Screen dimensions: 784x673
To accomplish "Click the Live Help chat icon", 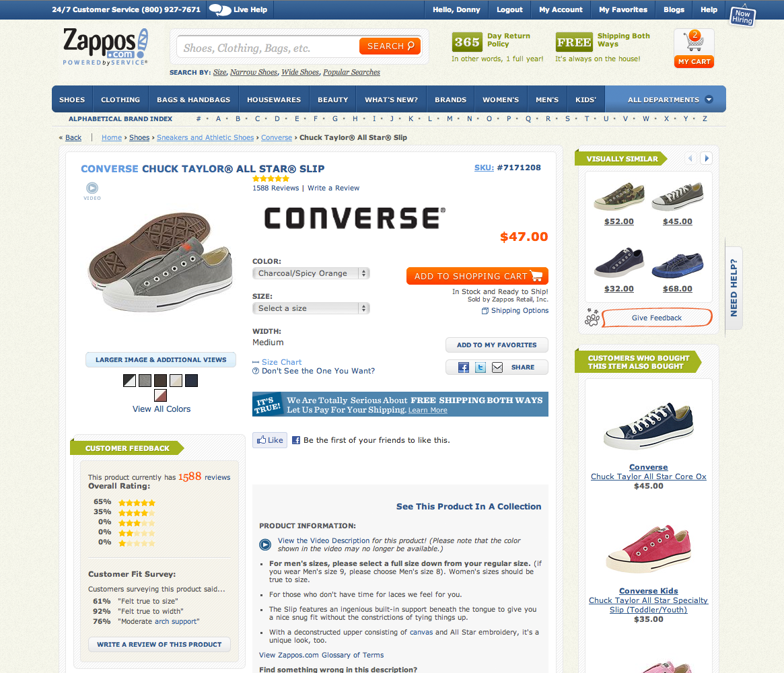I will click(220, 9).
